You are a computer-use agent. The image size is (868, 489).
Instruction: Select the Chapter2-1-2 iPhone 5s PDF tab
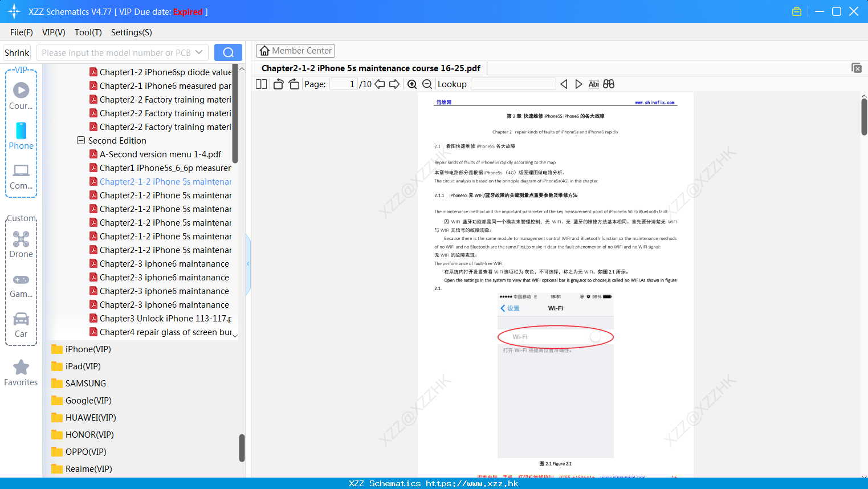pyautogui.click(x=371, y=68)
